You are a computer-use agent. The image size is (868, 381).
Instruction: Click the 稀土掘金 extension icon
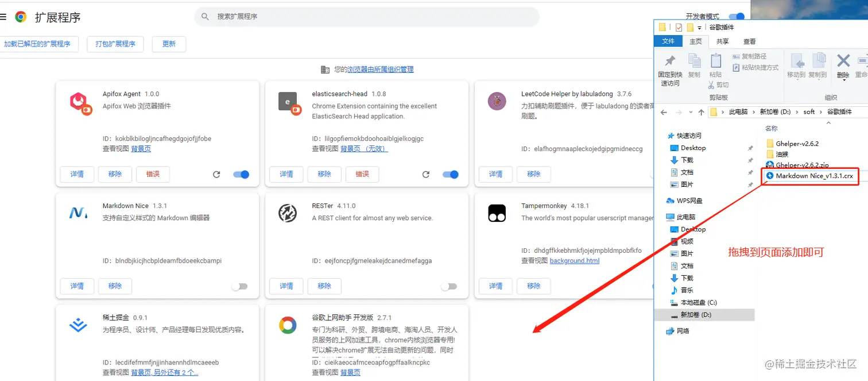click(78, 325)
